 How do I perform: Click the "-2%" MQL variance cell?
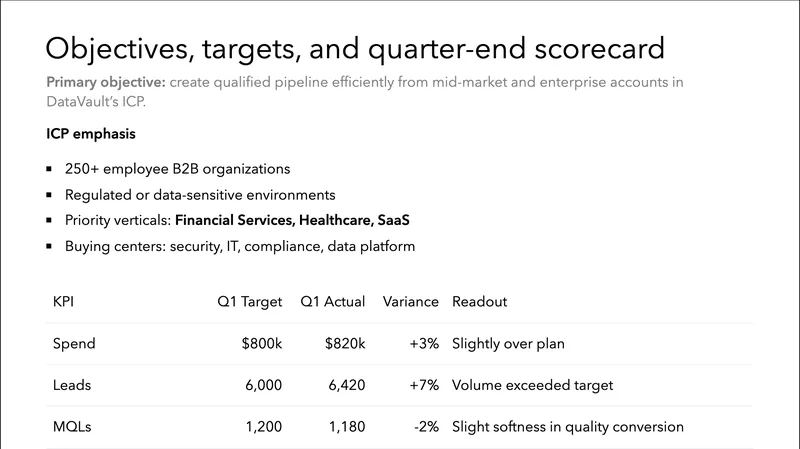point(425,427)
